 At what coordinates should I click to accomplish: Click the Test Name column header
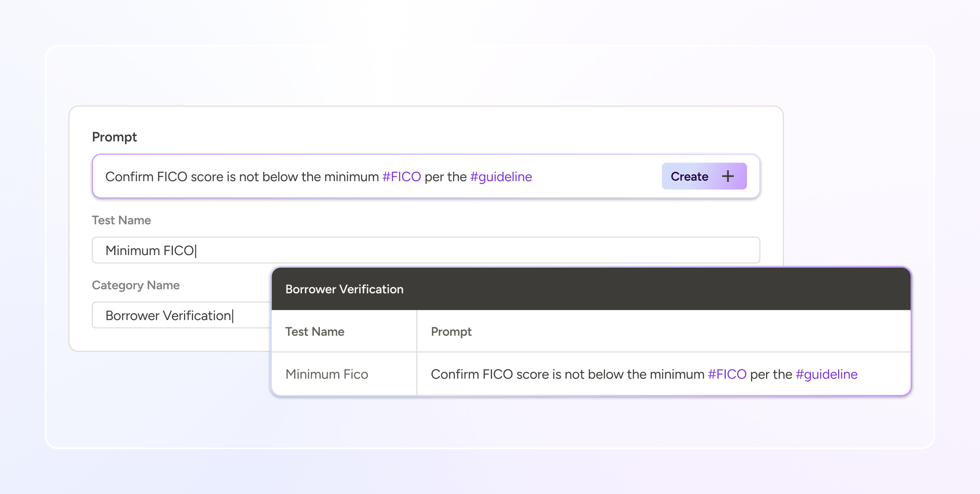[x=314, y=332]
